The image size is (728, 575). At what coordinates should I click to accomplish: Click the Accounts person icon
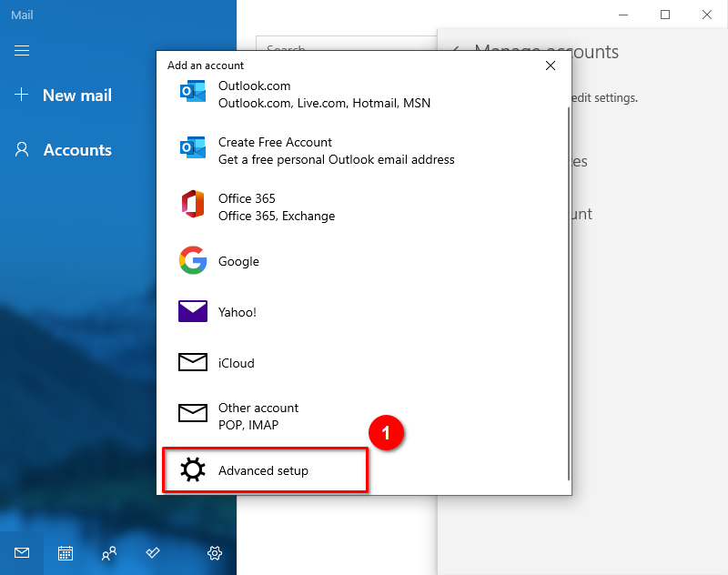click(22, 149)
